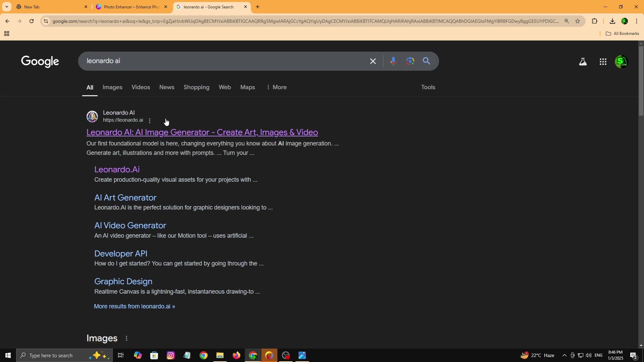The height and width of the screenshot is (362, 644).
Task: Open the tab groups grid icon in bookmarks bar
Action: click(6, 34)
